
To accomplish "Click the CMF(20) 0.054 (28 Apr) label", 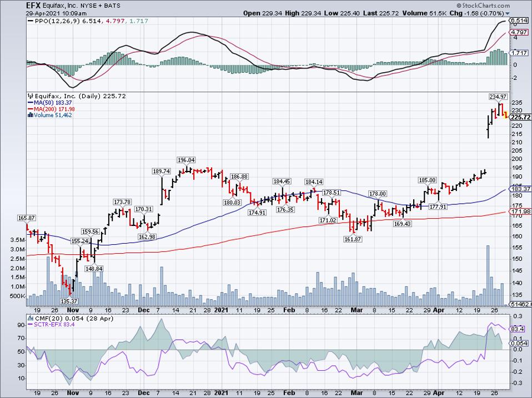I will (74, 318).
